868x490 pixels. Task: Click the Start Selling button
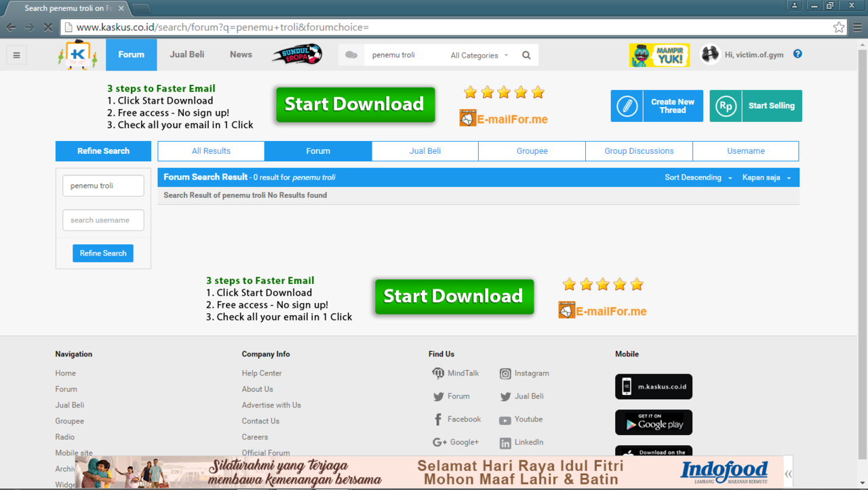click(x=755, y=106)
